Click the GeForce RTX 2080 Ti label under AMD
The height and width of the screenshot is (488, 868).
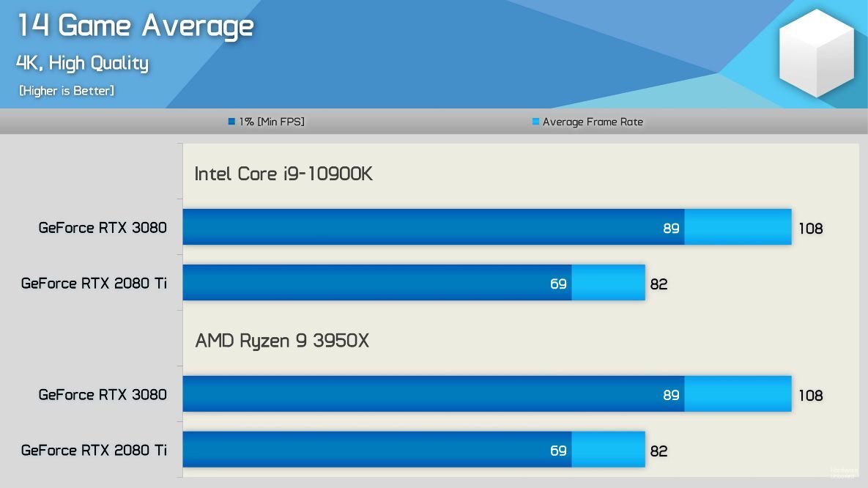[x=94, y=450]
